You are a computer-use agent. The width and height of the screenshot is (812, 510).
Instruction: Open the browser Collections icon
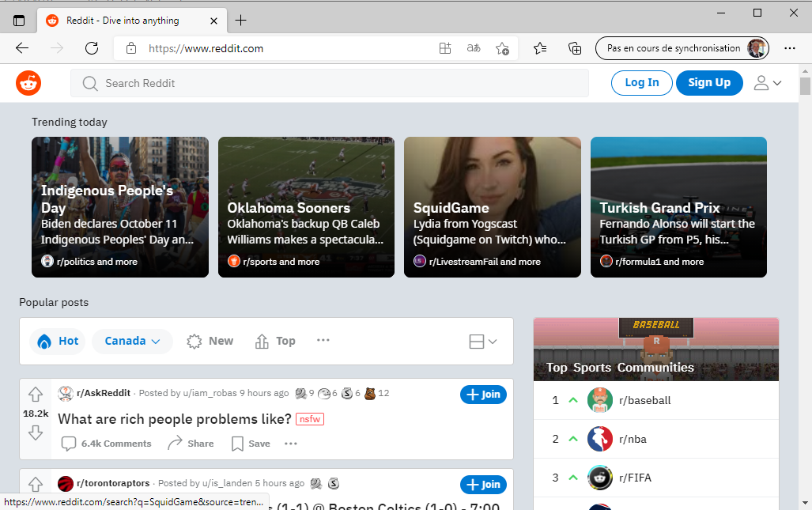pyautogui.click(x=575, y=48)
